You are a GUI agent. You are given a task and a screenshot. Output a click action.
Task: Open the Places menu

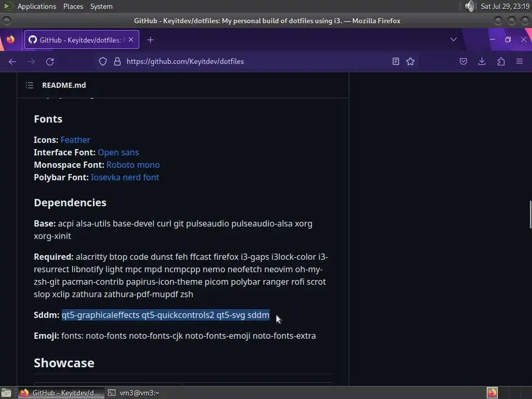click(x=73, y=6)
